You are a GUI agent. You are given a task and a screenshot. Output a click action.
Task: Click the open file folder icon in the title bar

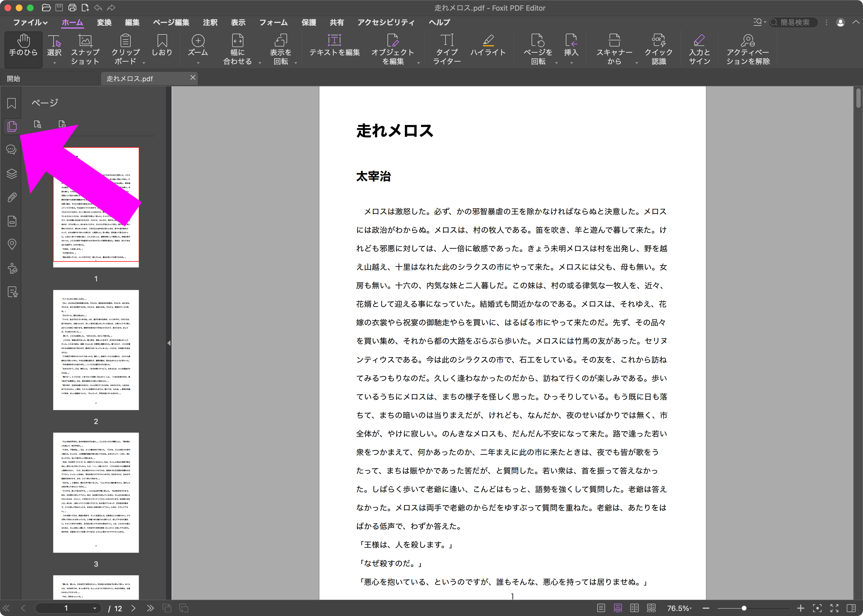46,8
